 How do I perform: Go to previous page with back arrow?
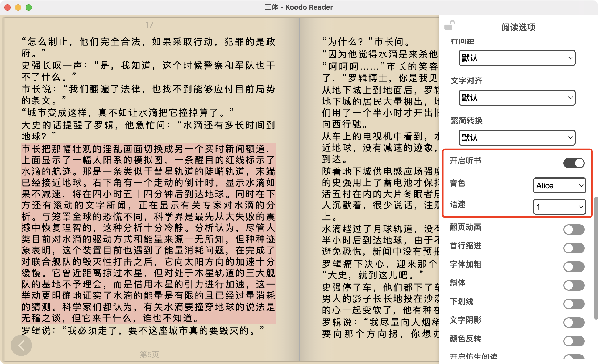click(x=21, y=345)
